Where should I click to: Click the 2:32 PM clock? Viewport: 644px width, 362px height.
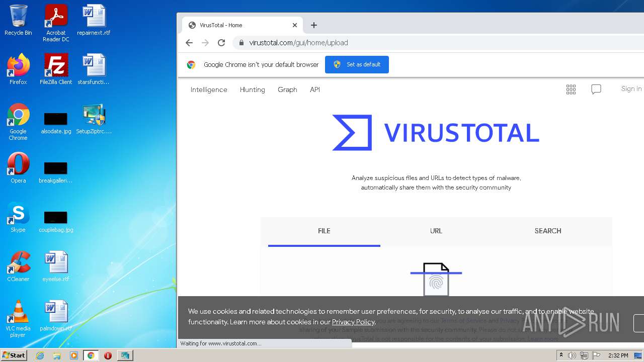618,355
